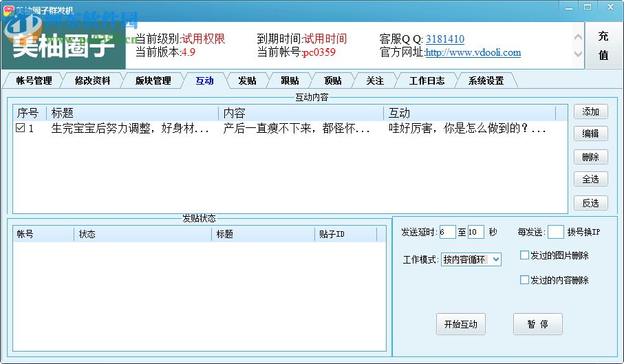The height and width of the screenshot is (364, 624).
Task: Click the 互动内容 标题 column header
Action: 133,113
